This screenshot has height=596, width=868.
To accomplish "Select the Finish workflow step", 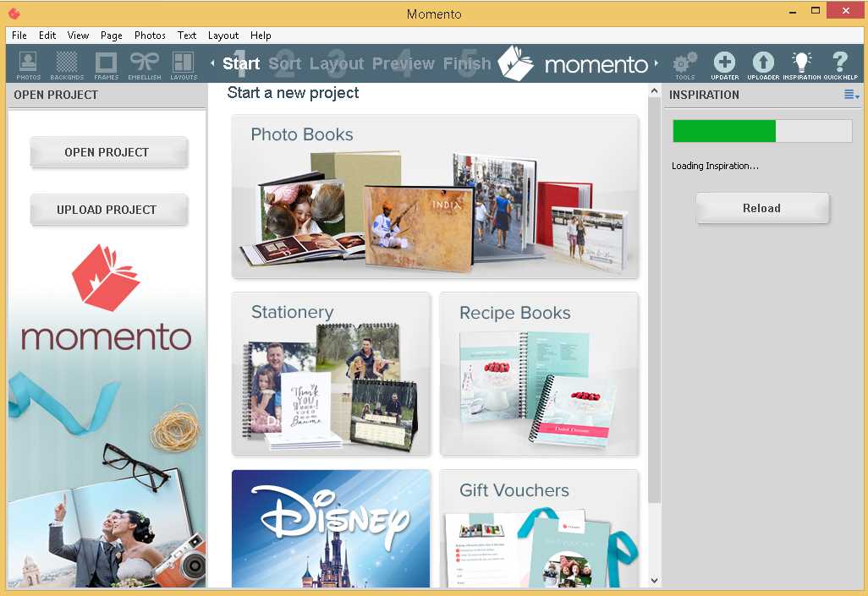I will click(x=467, y=63).
